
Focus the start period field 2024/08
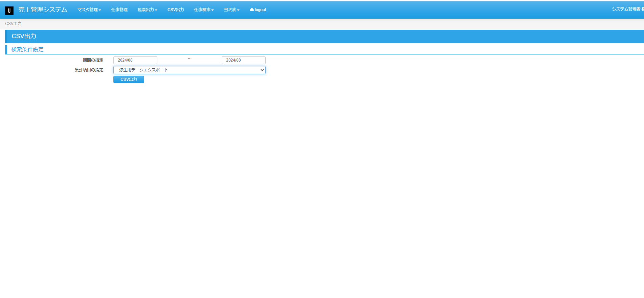135,60
